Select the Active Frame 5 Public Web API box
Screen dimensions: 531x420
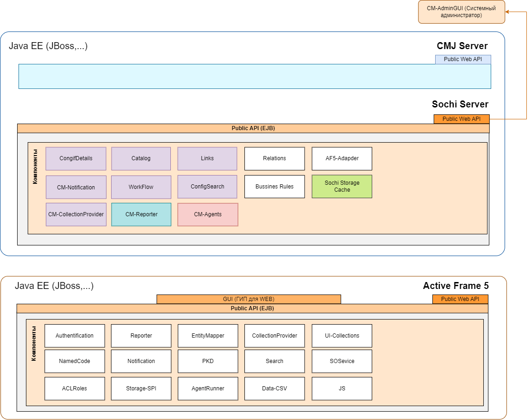pos(460,299)
